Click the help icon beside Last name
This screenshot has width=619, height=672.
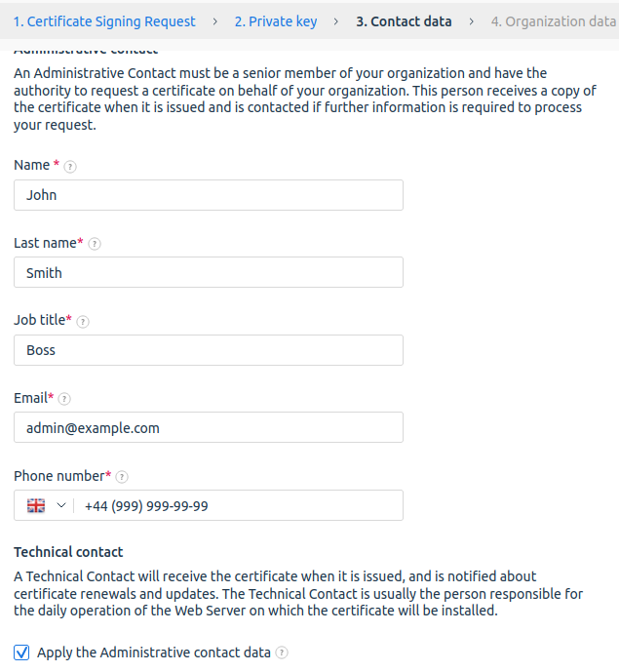(x=95, y=244)
